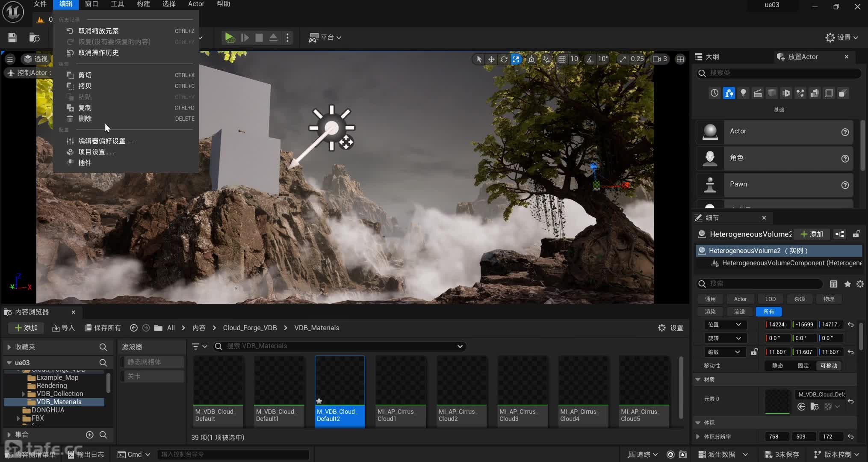Toggle rotation angle snapping icon
The image size is (868, 462).
pyautogui.click(x=590, y=59)
